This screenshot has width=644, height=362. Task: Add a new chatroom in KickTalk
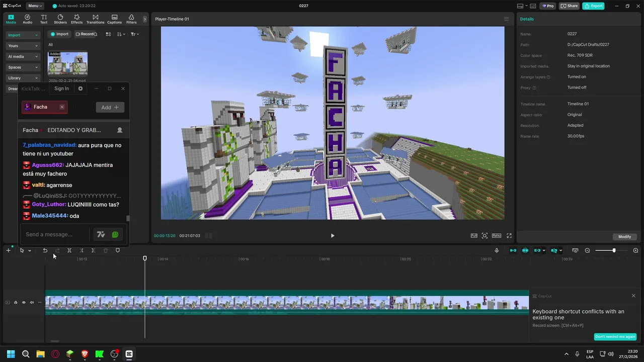point(110,107)
